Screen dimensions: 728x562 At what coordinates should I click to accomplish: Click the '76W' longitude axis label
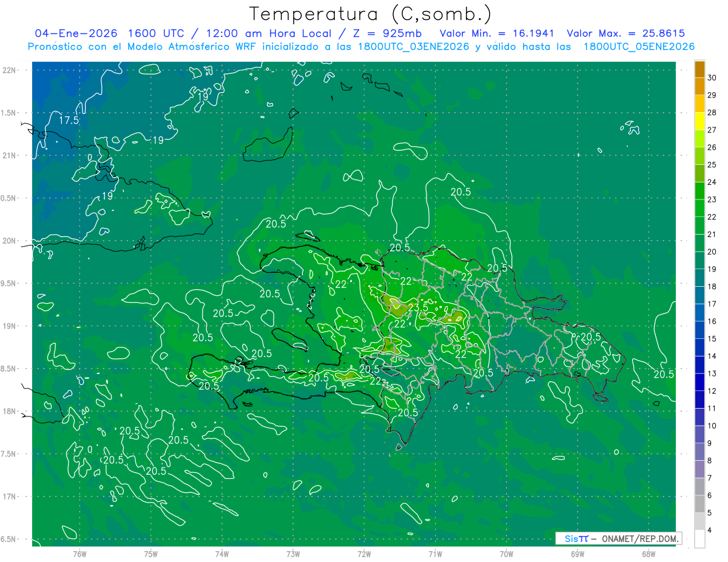(x=79, y=554)
